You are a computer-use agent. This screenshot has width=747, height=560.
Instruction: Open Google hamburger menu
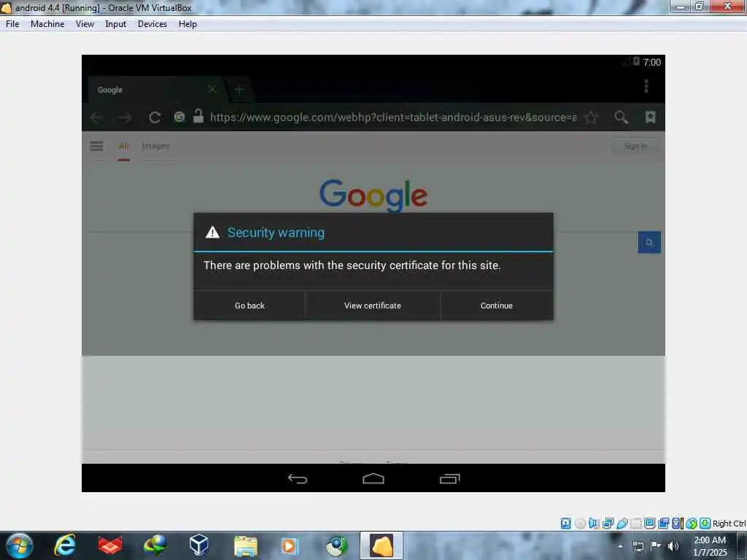(96, 146)
